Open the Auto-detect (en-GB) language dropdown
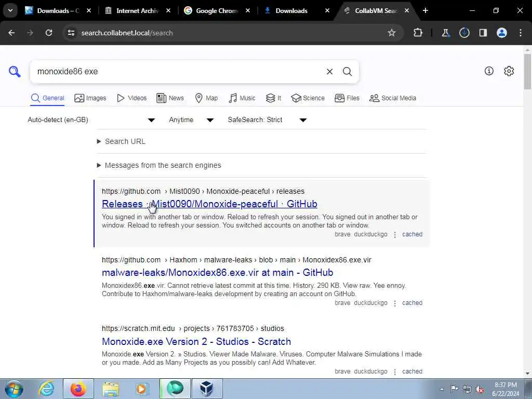Viewport: 532px width, 399px height. [x=91, y=120]
